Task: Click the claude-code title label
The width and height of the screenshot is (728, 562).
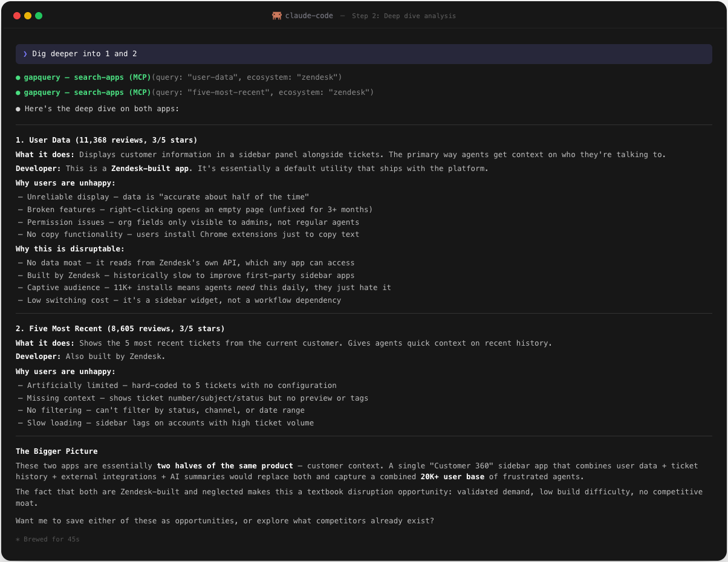Action: click(308, 16)
